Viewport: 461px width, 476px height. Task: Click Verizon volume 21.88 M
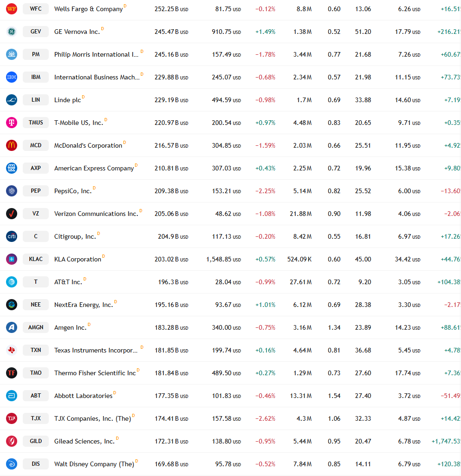click(x=301, y=214)
